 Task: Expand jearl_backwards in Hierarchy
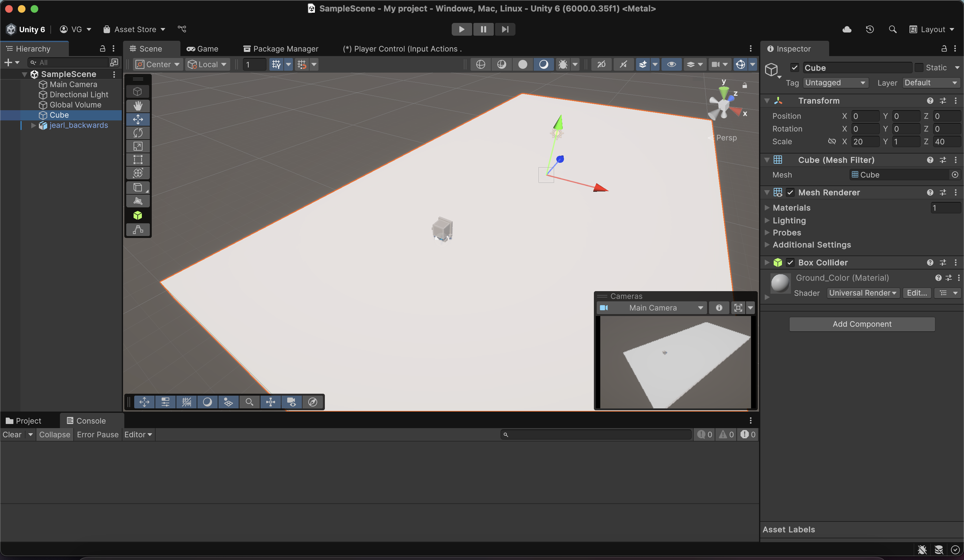coord(33,125)
